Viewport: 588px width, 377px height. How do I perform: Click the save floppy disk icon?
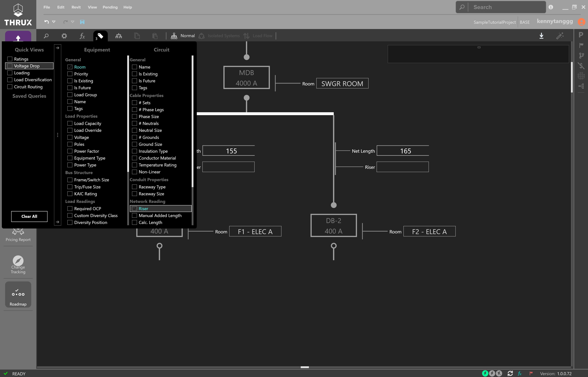(82, 22)
